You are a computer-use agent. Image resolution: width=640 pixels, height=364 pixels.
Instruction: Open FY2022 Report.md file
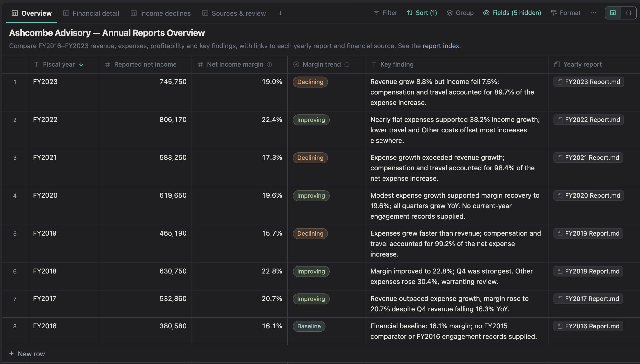click(588, 120)
